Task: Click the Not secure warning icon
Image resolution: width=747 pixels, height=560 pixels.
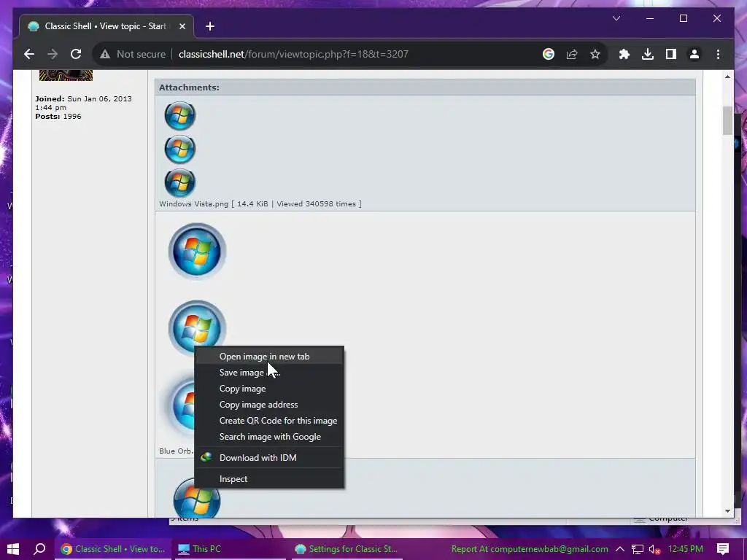Action: coord(105,54)
